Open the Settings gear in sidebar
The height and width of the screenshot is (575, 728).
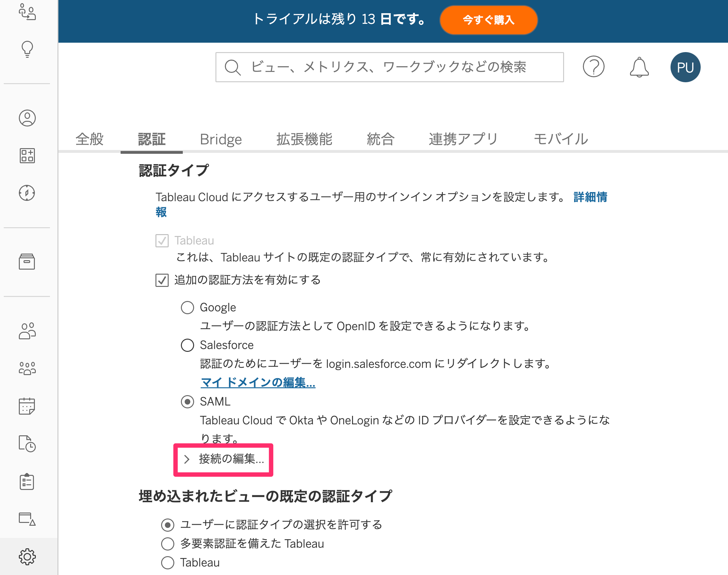(27, 556)
